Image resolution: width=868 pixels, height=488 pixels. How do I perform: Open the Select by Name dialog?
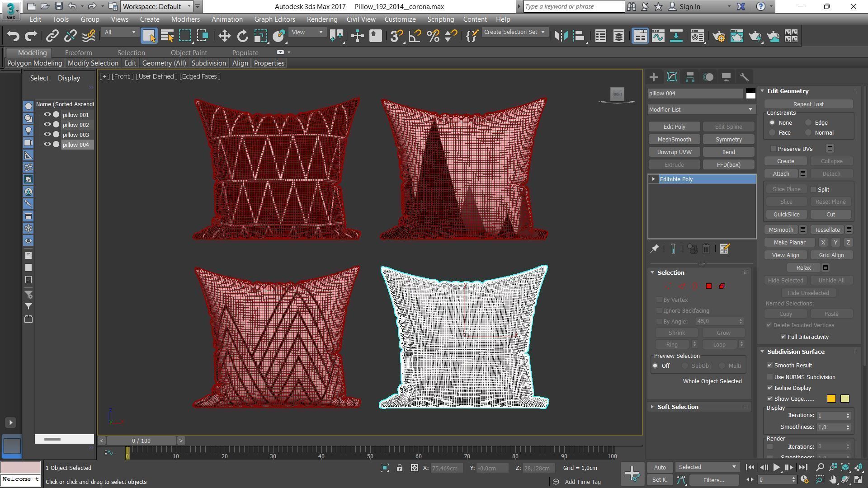pyautogui.click(x=167, y=36)
